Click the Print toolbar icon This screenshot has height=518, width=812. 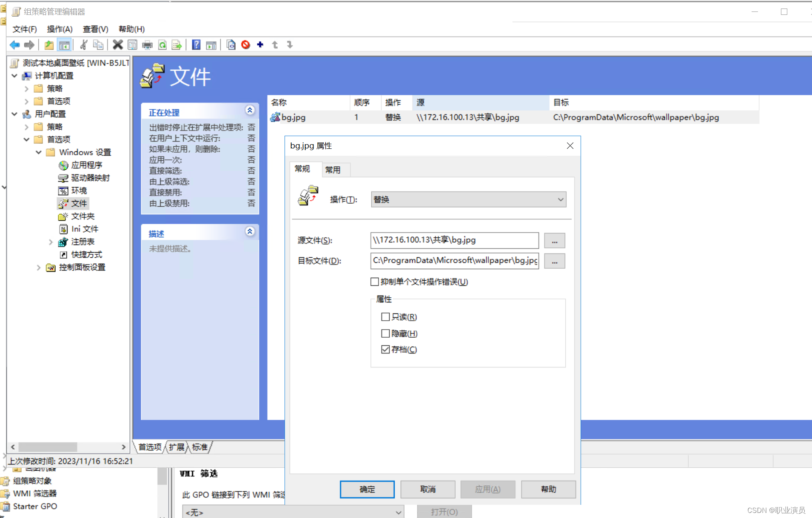click(x=147, y=45)
